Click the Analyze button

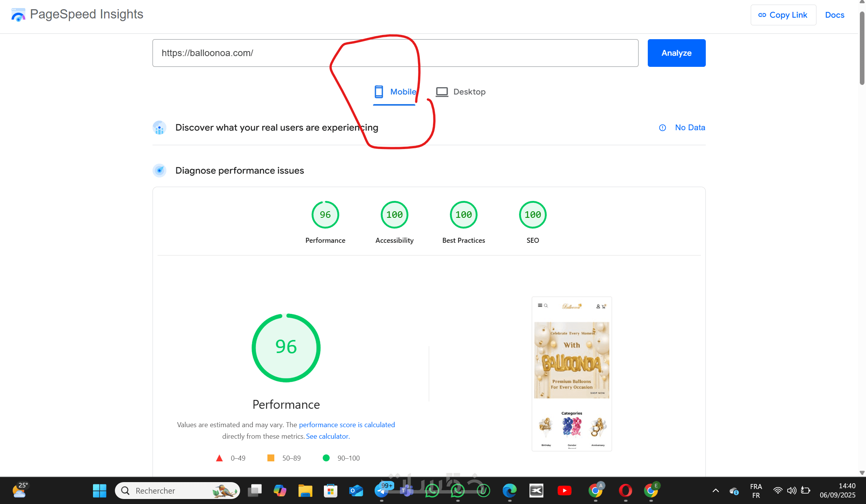coord(676,53)
